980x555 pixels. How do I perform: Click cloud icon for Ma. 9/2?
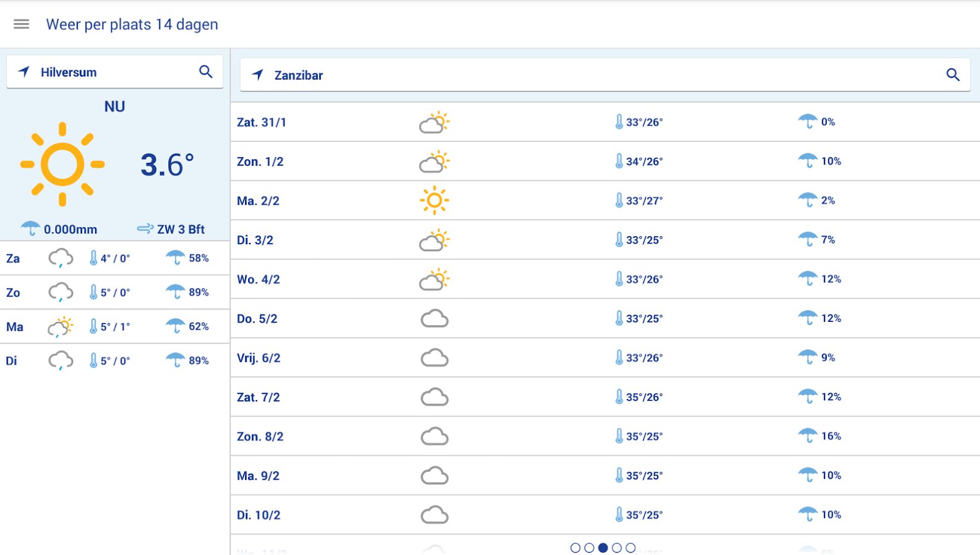(x=434, y=475)
